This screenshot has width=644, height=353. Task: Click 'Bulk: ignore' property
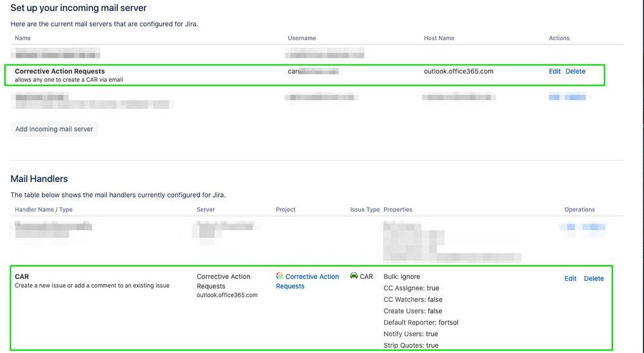click(402, 277)
